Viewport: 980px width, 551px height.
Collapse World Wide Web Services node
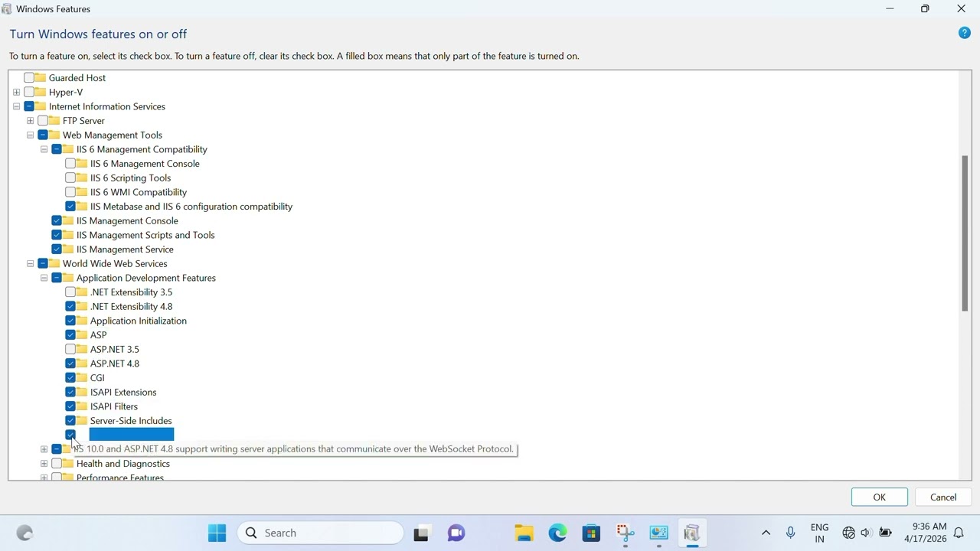click(30, 263)
